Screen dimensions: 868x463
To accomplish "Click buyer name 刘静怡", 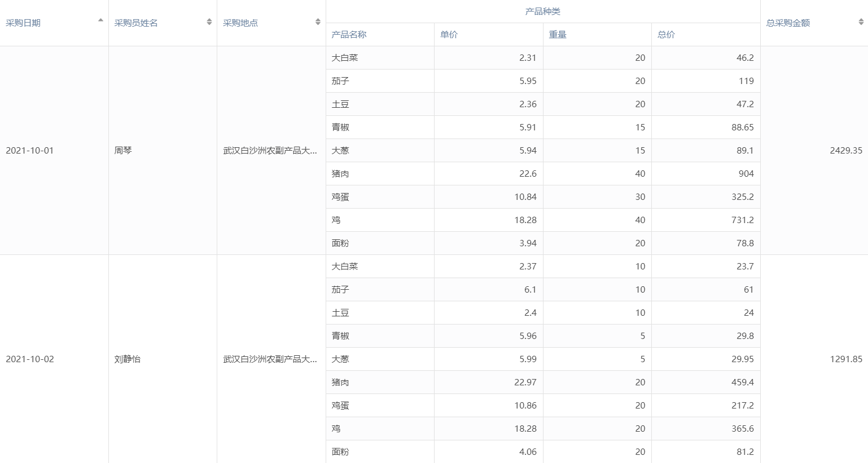I will click(127, 359).
